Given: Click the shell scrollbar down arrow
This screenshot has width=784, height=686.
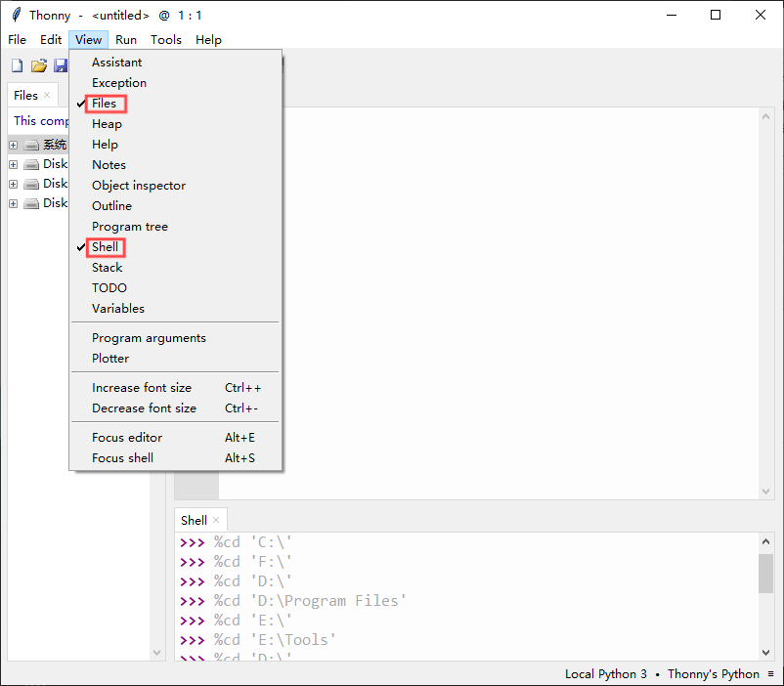Looking at the screenshot, I should tap(765, 652).
